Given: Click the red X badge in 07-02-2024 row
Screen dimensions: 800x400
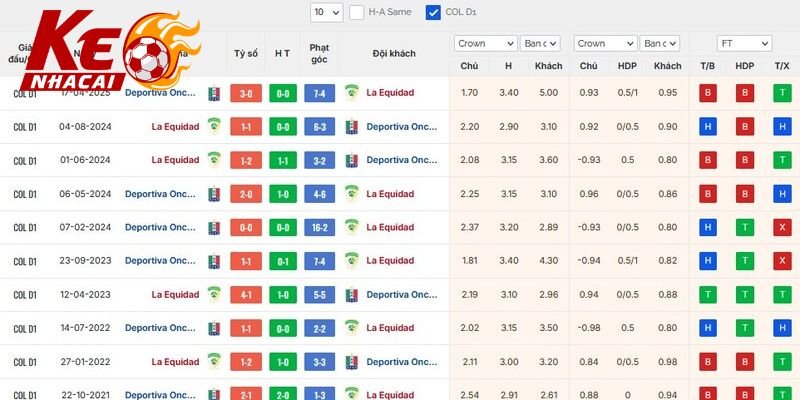Looking at the screenshot, I should click(781, 227).
